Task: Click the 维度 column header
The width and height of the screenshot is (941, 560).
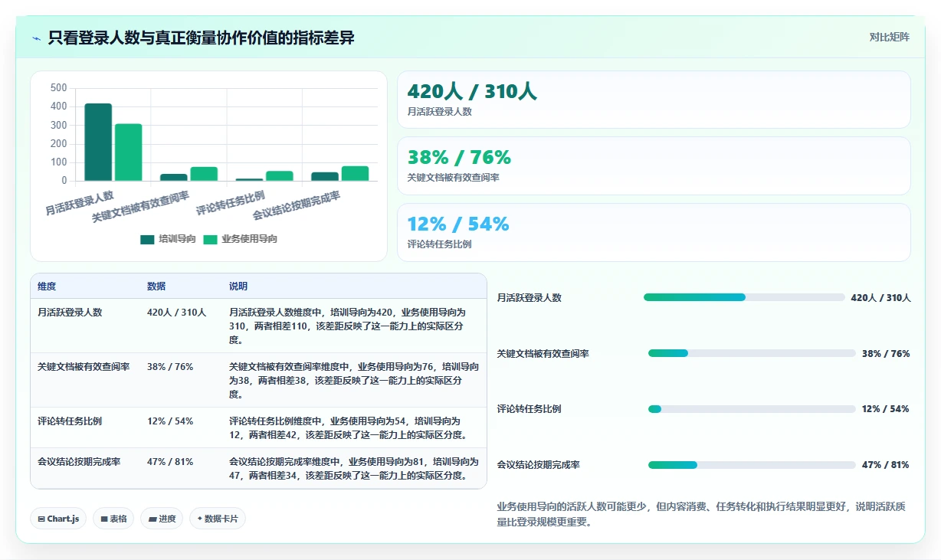Action: 47,287
